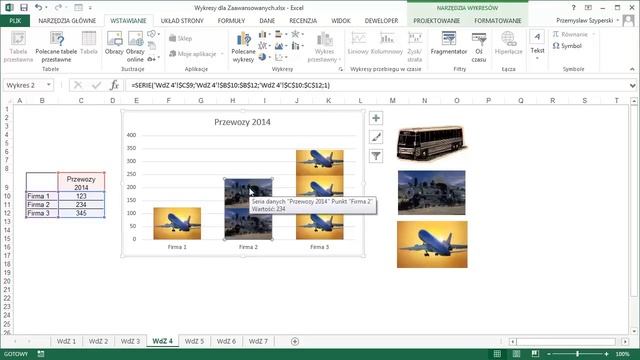Switch to UKŁAD STRONY tab

tap(182, 20)
